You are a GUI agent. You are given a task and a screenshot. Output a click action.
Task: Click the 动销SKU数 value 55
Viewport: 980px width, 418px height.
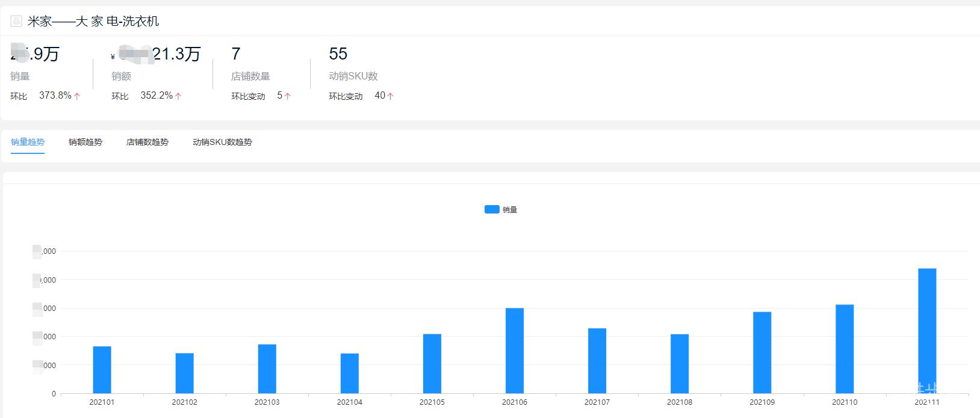point(338,54)
